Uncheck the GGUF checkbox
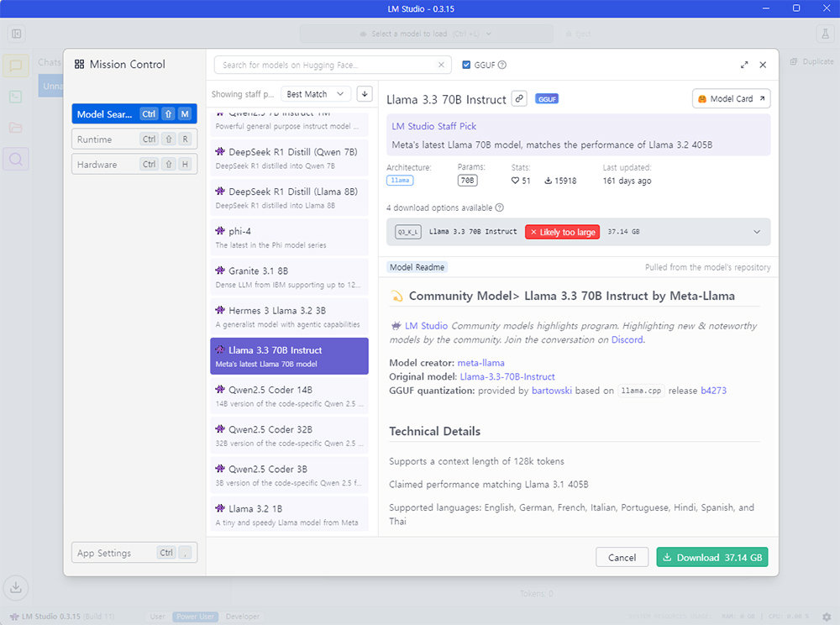840x625 pixels. (x=467, y=65)
